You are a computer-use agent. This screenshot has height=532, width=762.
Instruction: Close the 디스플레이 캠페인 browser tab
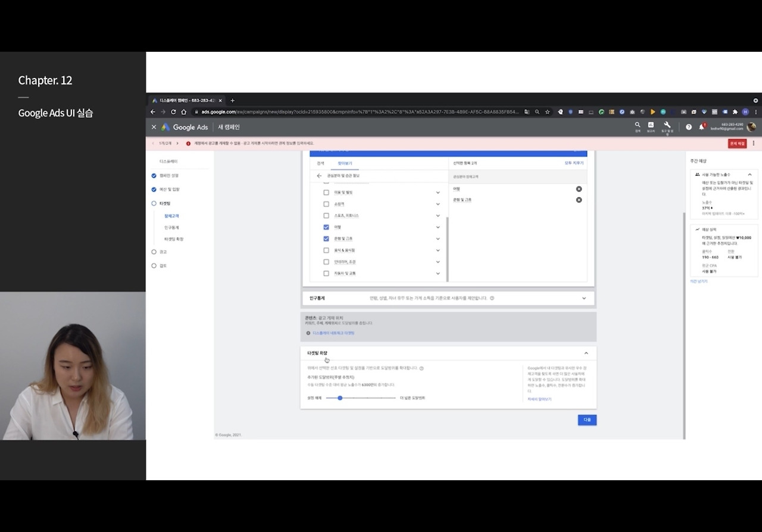220,101
